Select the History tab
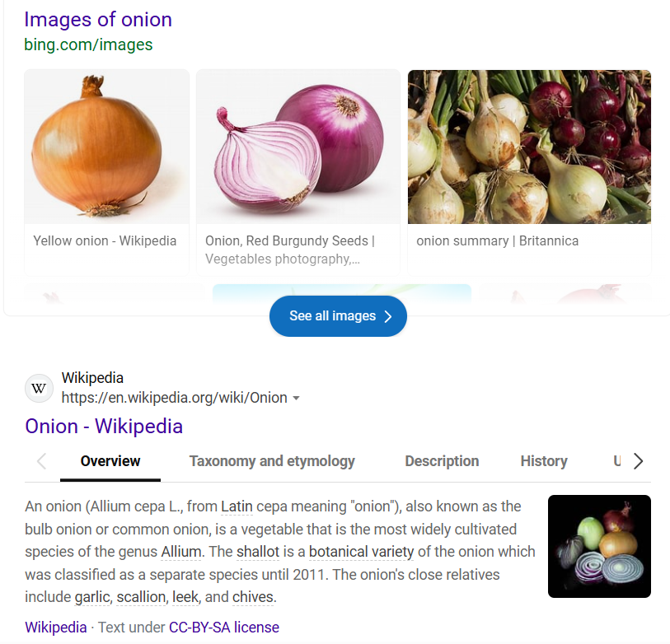Screen dimensions: 670x644 point(544,461)
